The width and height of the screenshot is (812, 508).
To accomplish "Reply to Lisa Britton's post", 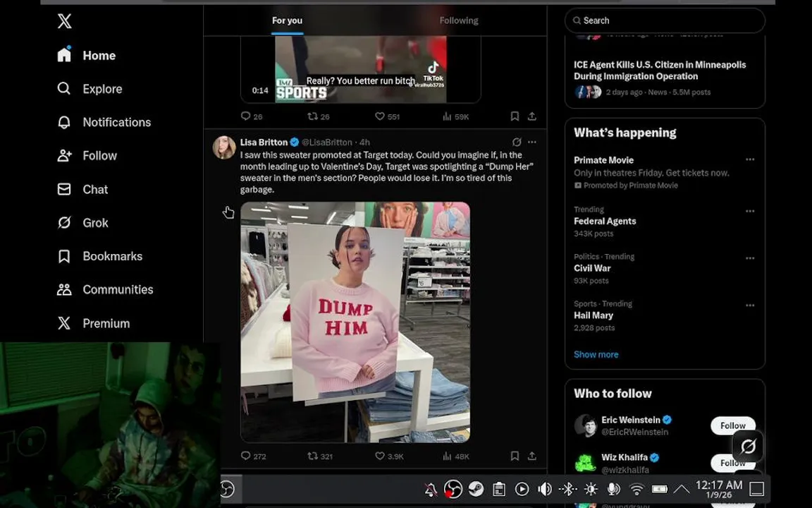I will tap(253, 456).
